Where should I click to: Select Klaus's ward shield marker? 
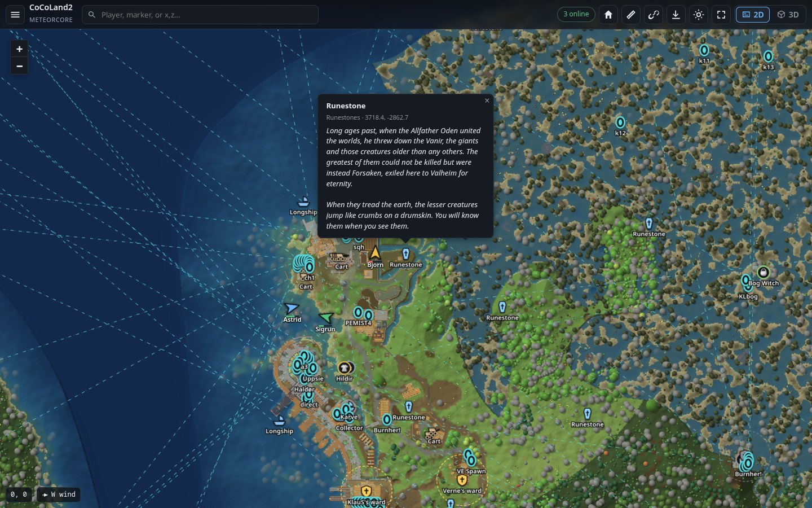[367, 491]
